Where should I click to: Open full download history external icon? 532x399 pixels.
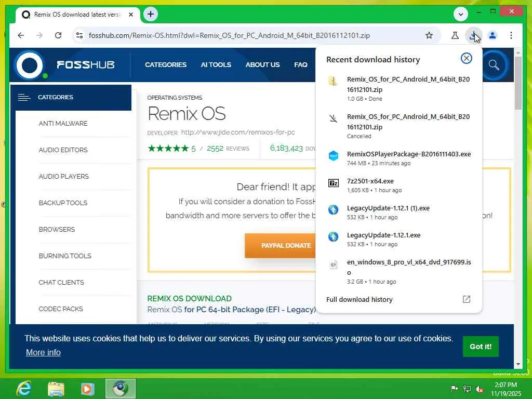pyautogui.click(x=467, y=299)
